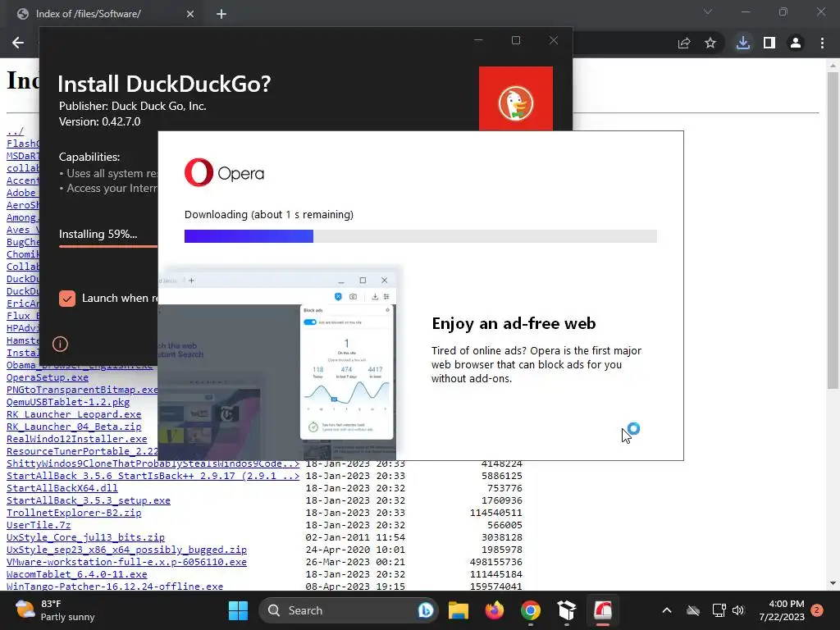
Task: Expand hidden system tray icons chevron
Action: [x=667, y=610]
